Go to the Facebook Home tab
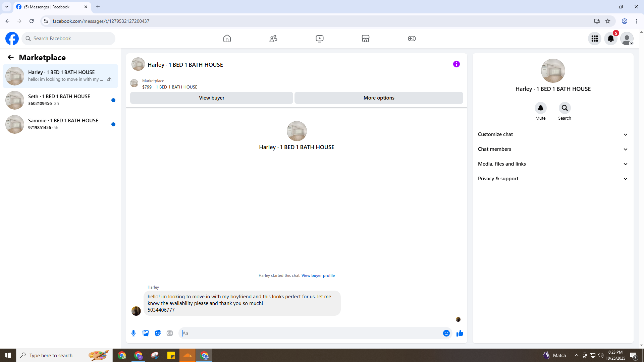 click(227, 39)
